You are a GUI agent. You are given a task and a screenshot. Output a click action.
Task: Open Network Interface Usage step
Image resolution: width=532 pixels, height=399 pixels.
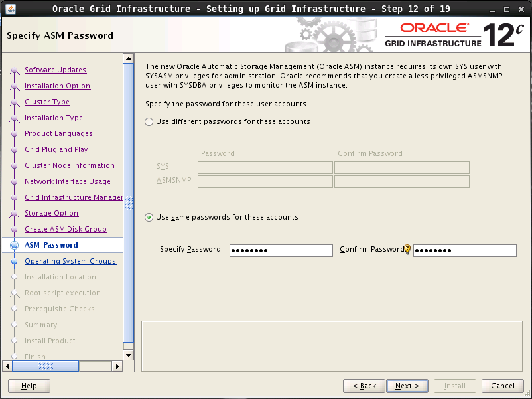(68, 182)
